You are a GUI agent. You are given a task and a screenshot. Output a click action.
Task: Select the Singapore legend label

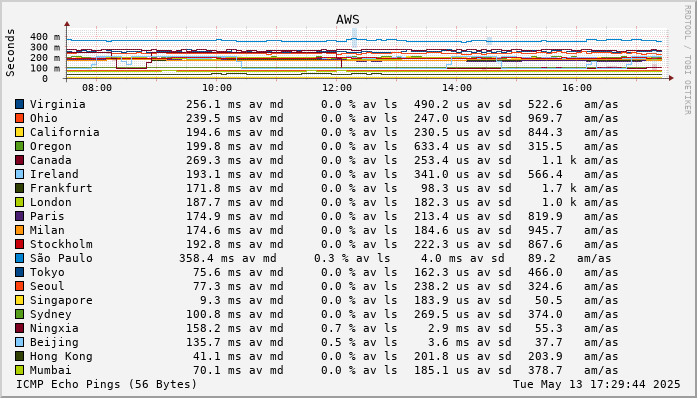tap(61, 301)
